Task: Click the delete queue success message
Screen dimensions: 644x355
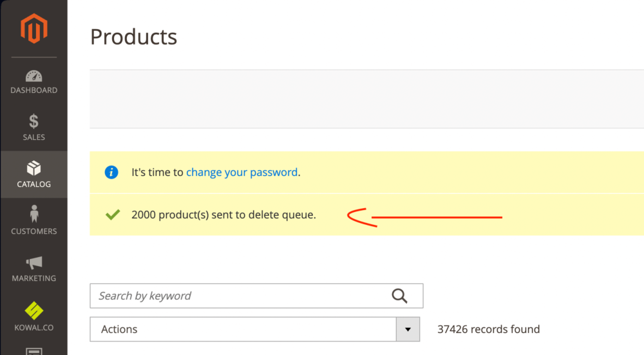Action: coord(223,215)
